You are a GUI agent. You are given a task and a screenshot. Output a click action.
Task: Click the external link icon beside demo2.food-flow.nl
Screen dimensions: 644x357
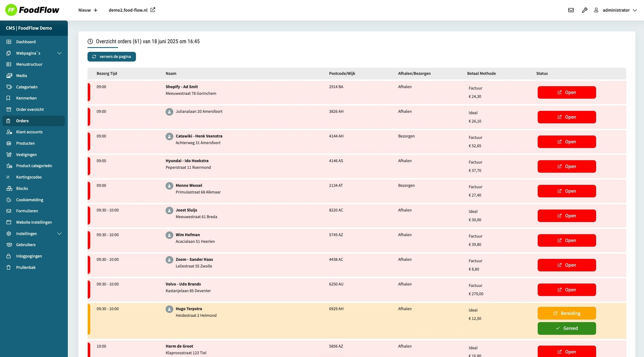153,10
